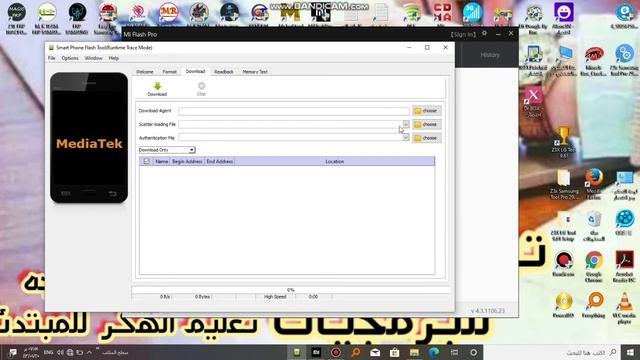
Task: Open the Window menu
Action: pos(93,58)
